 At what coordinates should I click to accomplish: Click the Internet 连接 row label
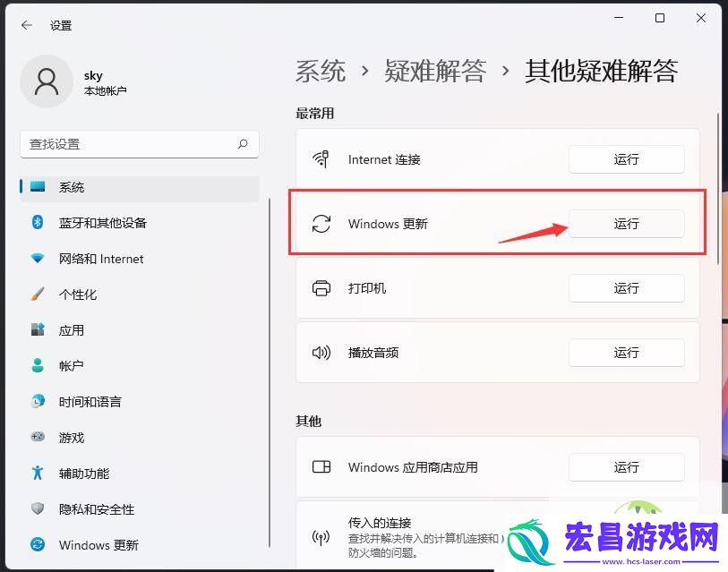tap(384, 159)
